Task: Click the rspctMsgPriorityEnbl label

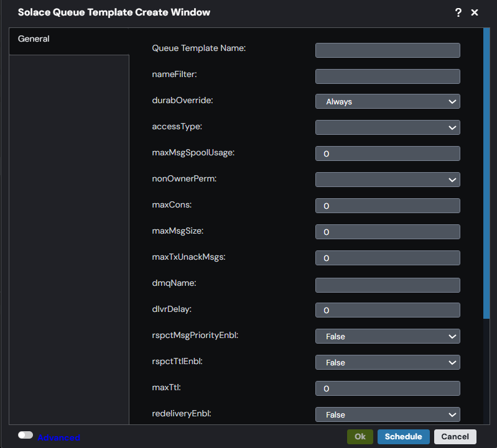Action: click(x=195, y=336)
